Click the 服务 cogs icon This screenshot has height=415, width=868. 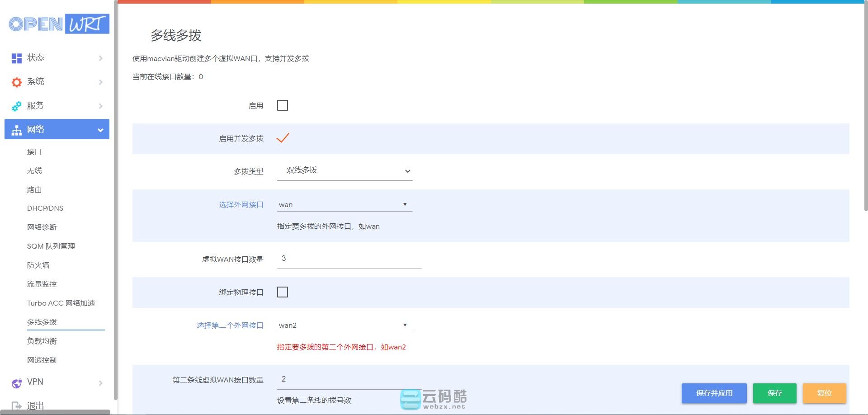tap(17, 106)
